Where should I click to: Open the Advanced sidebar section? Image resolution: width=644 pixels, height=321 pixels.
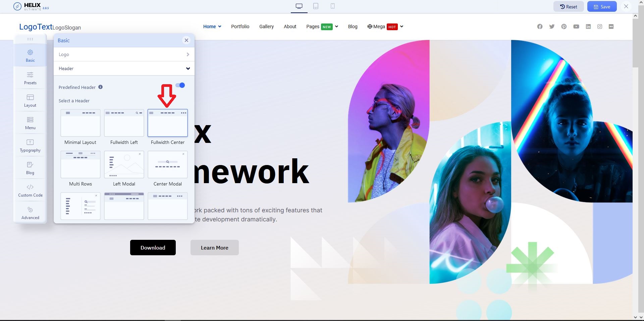30,213
